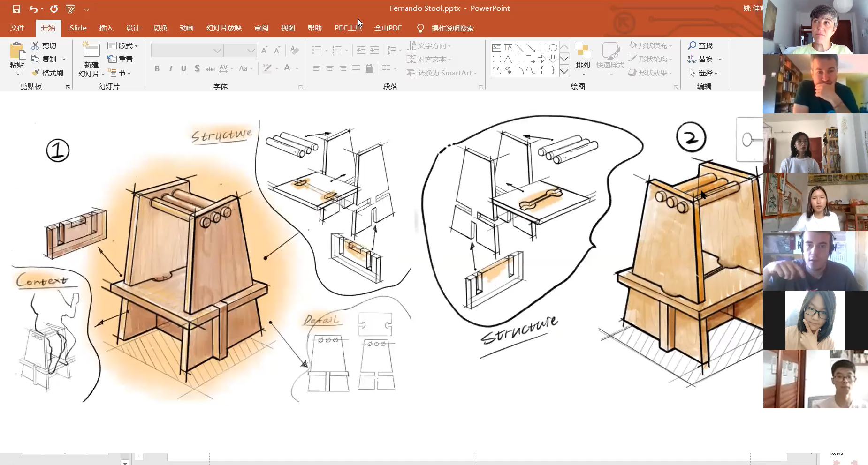Screen dimensions: 868x465
Task: Click the Tell Me search box (操作说明搜索)
Action: click(x=452, y=28)
